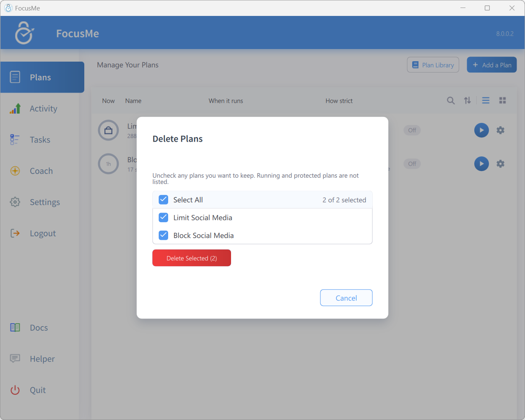Switch to list view icon
Image resolution: width=525 pixels, height=420 pixels.
(486, 101)
